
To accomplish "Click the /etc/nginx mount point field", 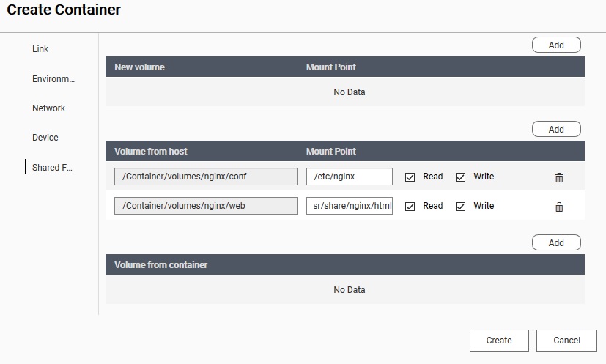I will click(349, 177).
